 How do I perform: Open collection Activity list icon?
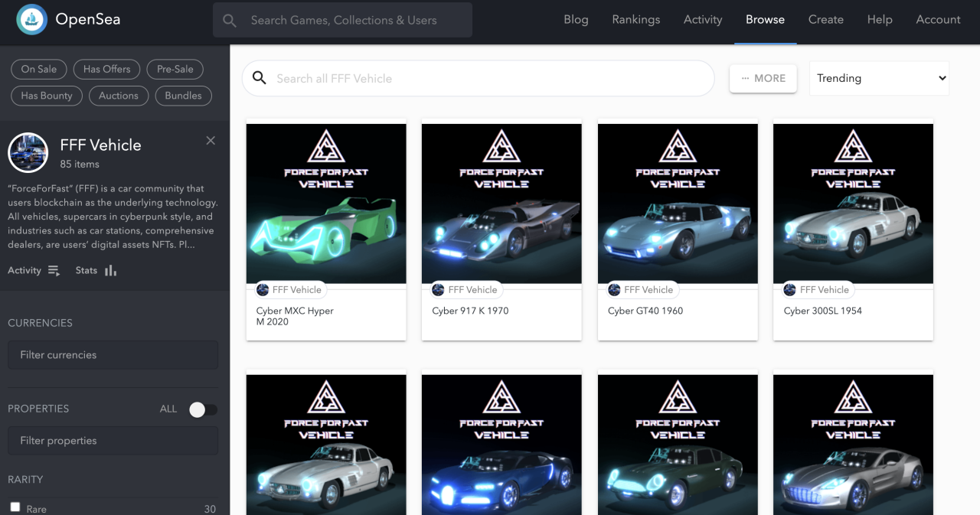54,271
